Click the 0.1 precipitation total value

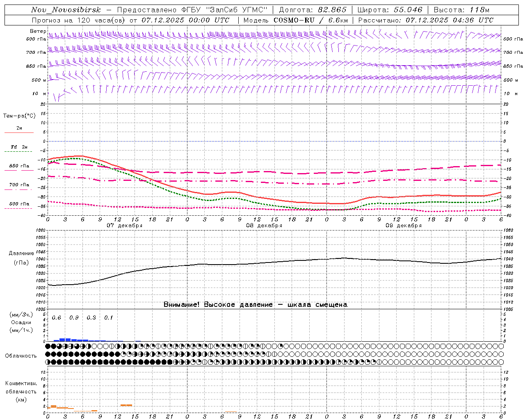(x=108, y=318)
